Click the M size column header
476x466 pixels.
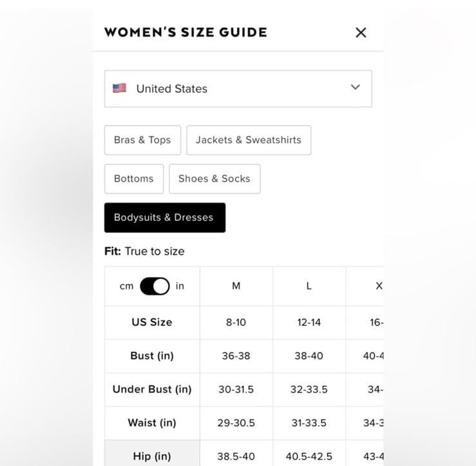click(236, 286)
